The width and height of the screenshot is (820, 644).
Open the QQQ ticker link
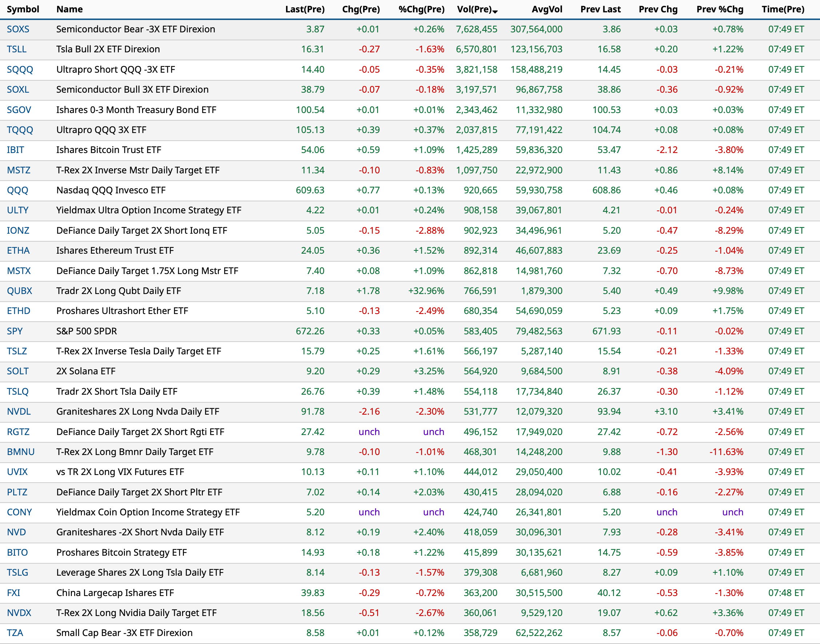coord(17,190)
